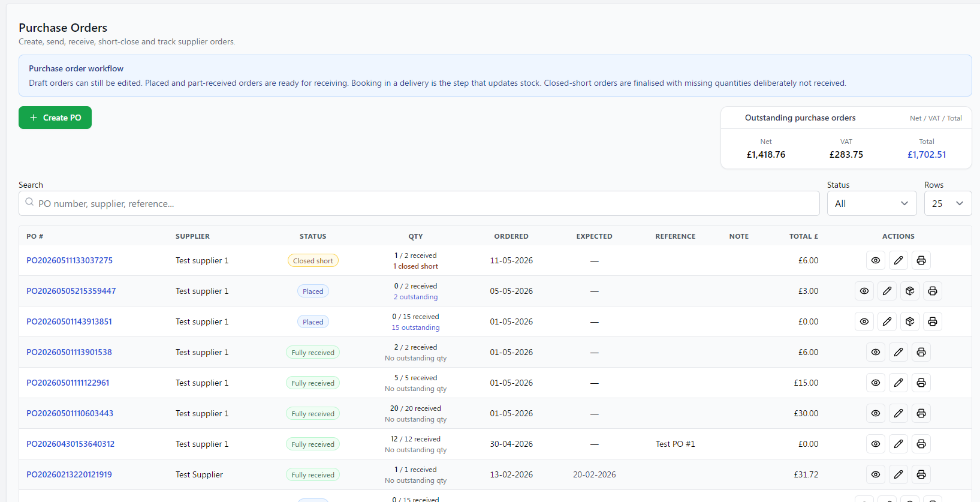Click the Closed short status badge
This screenshot has height=502, width=980.
click(x=313, y=260)
